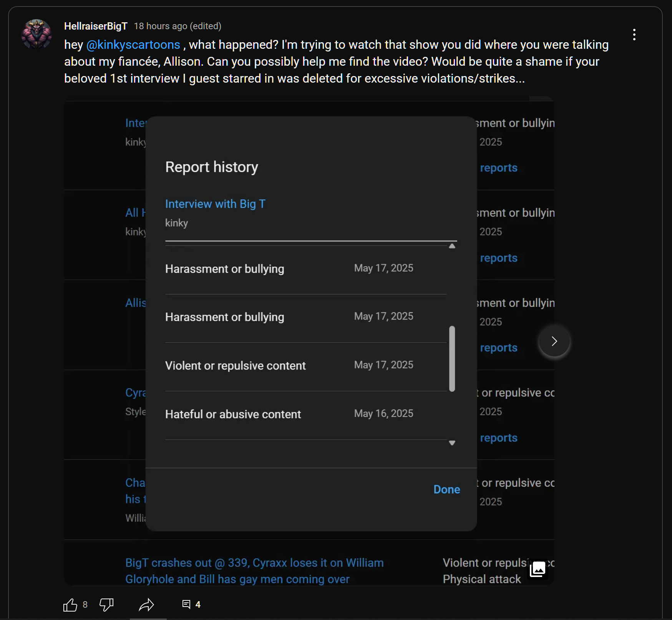Screen dimensions: 672x620
Task: Click HellraiserBigT's profile avatar
Action: [37, 34]
